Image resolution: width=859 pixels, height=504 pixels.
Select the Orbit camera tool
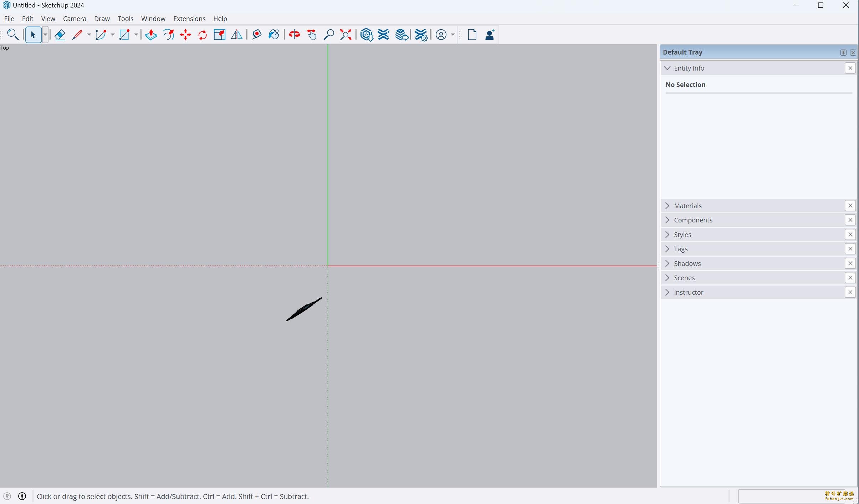click(x=295, y=35)
